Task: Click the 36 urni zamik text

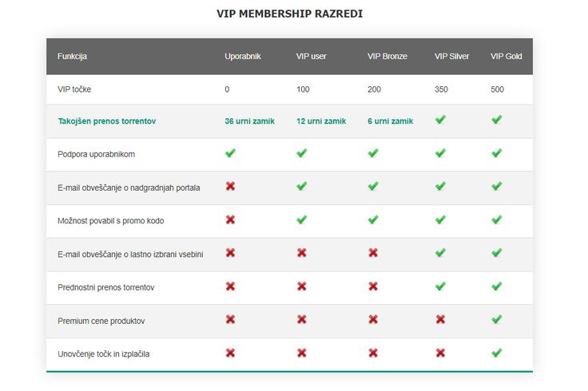Action: [250, 121]
